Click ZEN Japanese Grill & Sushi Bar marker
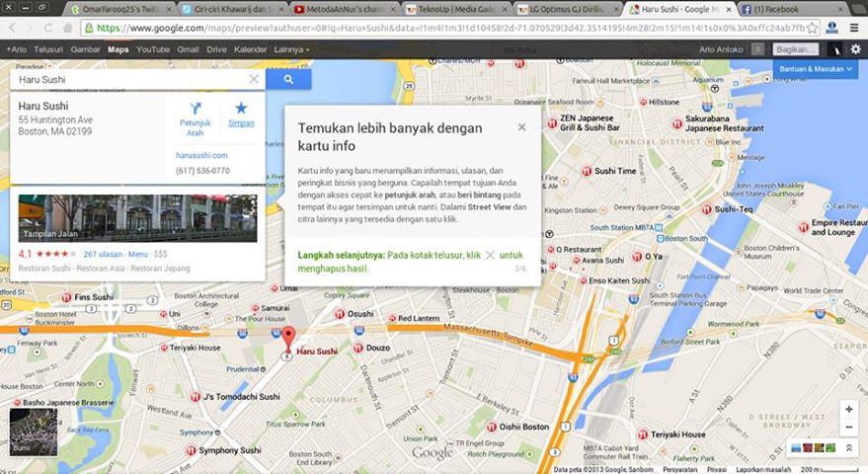The height and width of the screenshot is (474, 868). (552, 122)
